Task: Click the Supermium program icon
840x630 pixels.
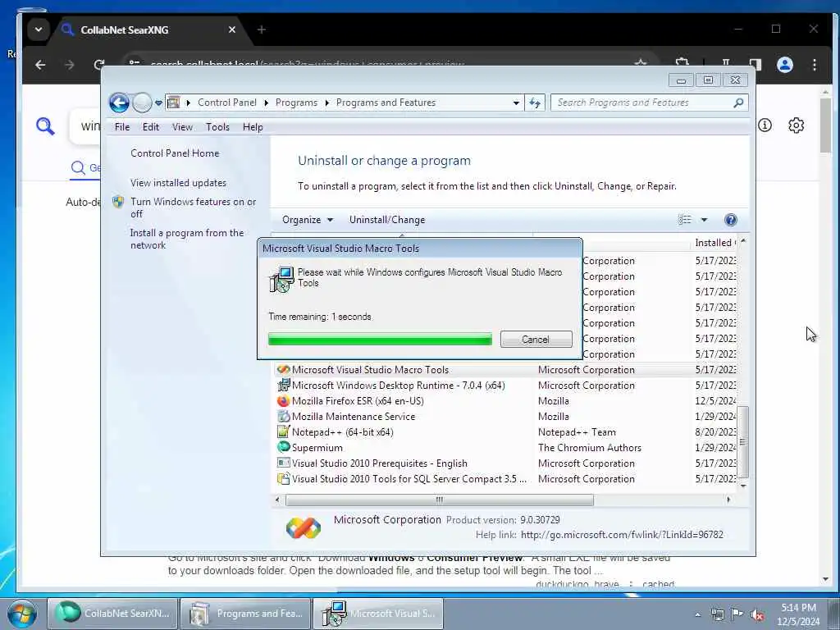Action: pyautogui.click(x=283, y=447)
